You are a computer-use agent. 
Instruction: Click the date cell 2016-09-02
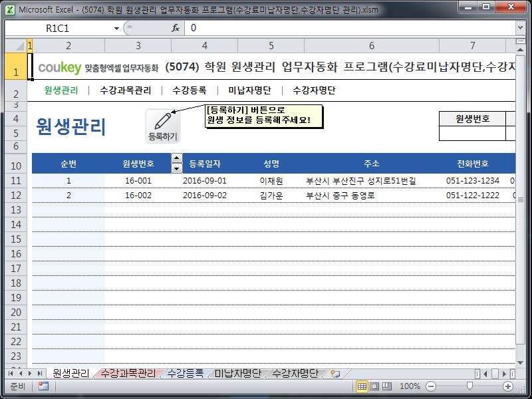(205, 196)
